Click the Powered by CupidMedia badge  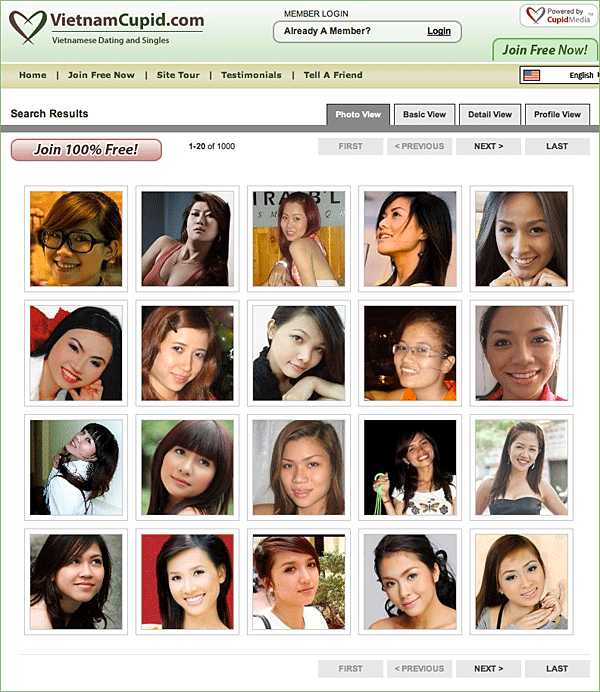click(557, 16)
